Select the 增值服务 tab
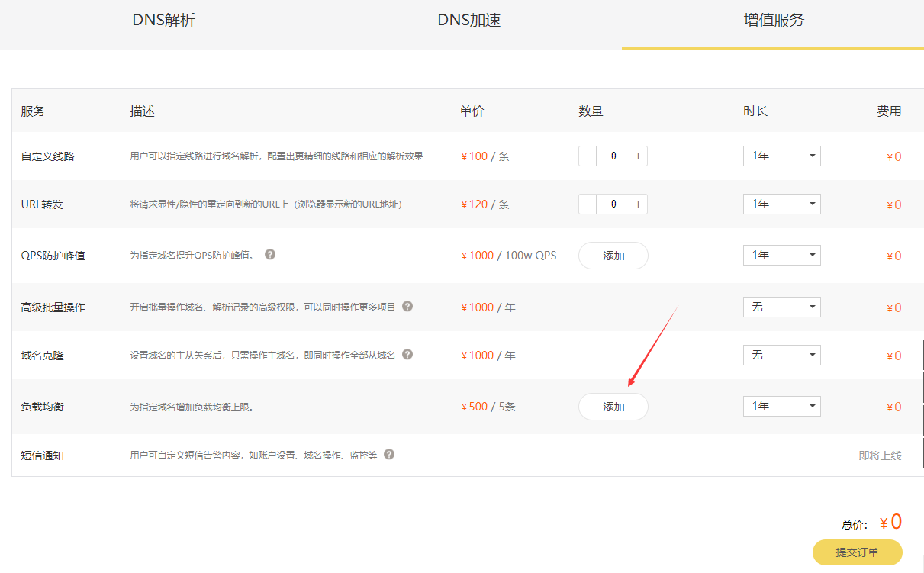Screen dimensions: 924x573 coord(773,21)
